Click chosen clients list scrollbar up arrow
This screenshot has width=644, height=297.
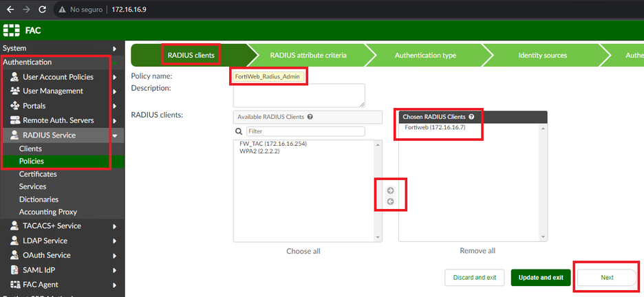544,129
